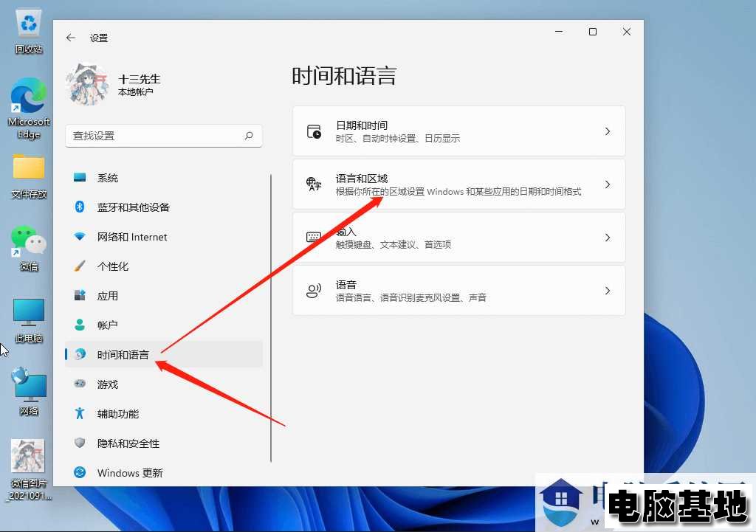Viewport: 756px width, 532px height.
Task: Maximize the Settings window
Action: click(x=593, y=32)
